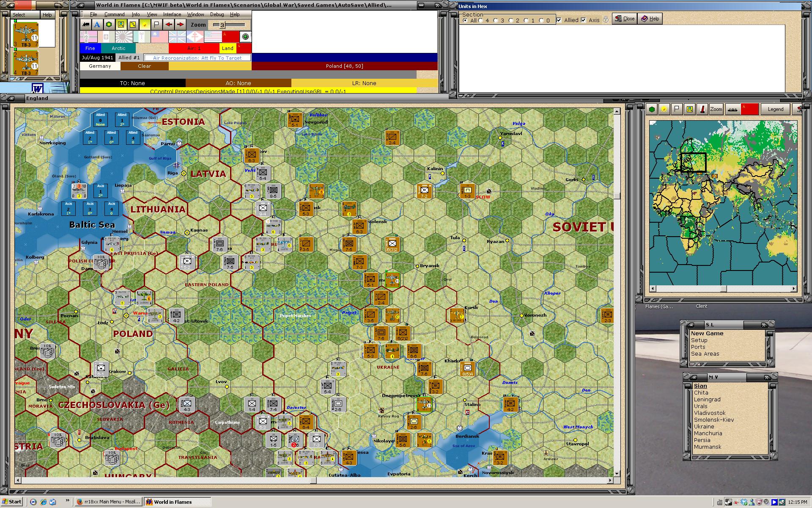Click the red right arrow icon
This screenshot has height=508, width=812.
(x=180, y=25)
